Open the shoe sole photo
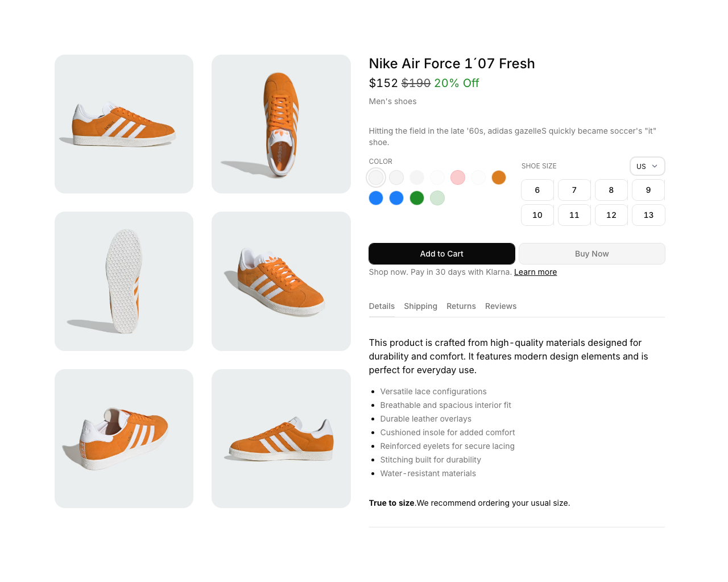 (123, 280)
